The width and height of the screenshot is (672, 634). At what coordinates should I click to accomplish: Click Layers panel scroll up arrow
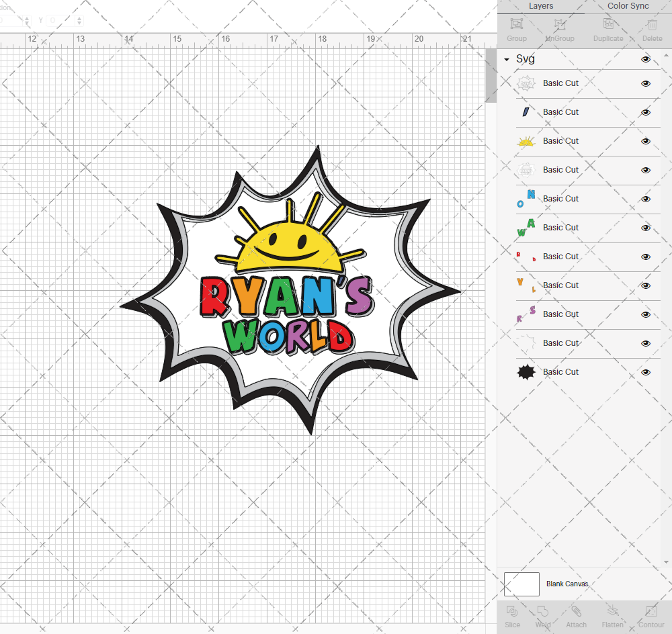[666, 56]
